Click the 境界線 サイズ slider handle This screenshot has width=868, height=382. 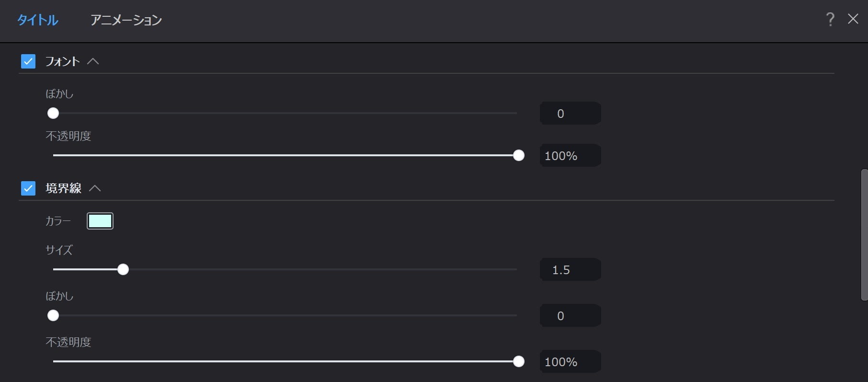click(123, 269)
